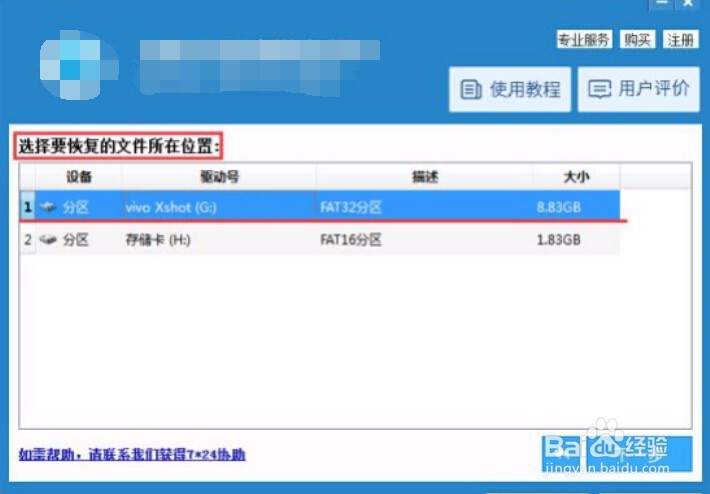Minimize the recovery window
The width and height of the screenshot is (710, 494).
pyautogui.click(x=662, y=4)
